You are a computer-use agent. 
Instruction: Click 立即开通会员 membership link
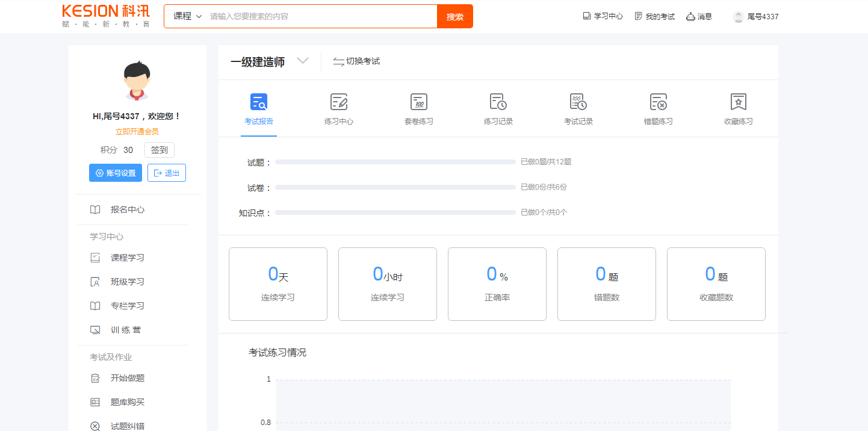tap(137, 131)
